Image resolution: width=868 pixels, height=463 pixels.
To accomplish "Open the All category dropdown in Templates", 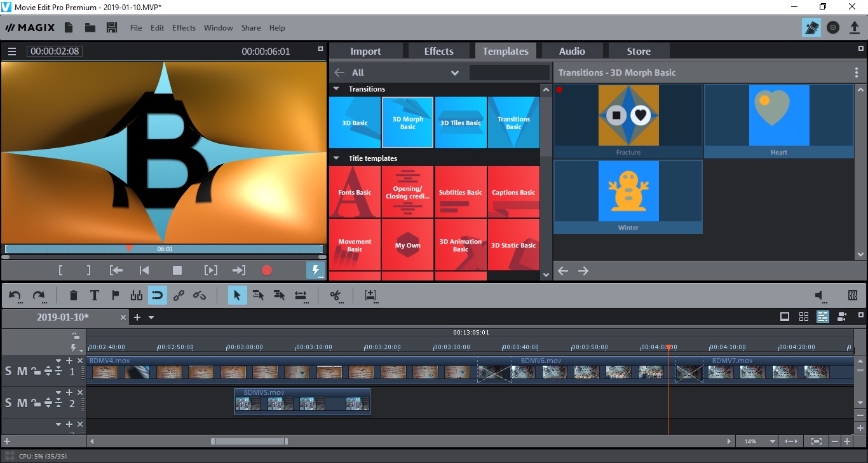I will click(x=455, y=73).
